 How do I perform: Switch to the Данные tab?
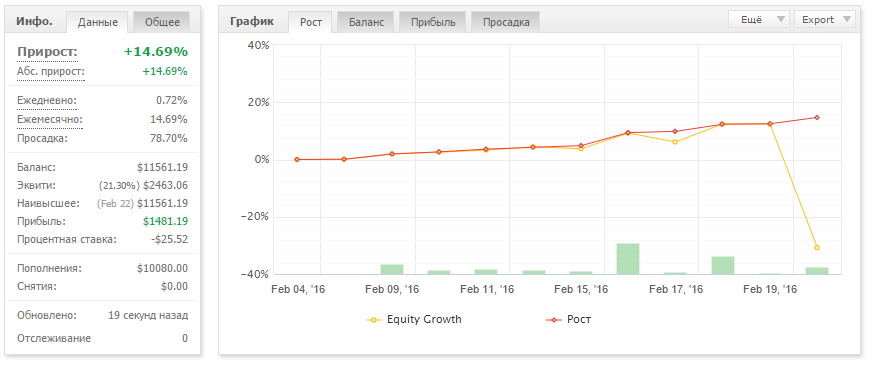point(98,22)
